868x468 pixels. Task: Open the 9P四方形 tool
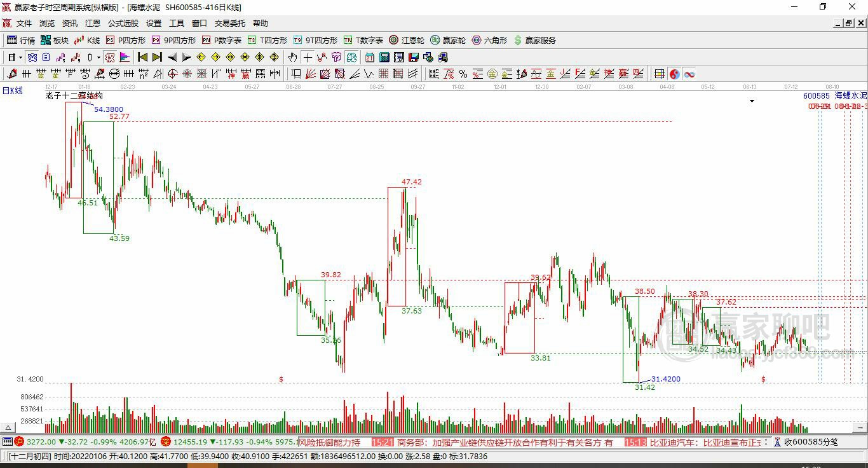point(173,40)
